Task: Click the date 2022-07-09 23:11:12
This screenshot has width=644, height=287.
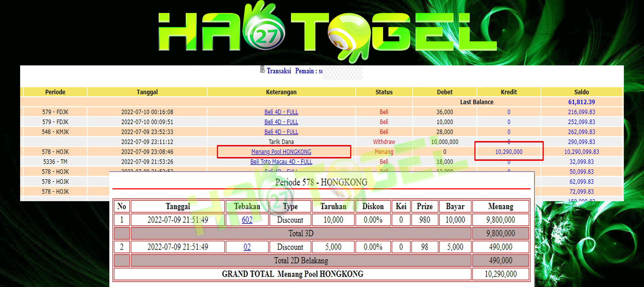Action: tap(147, 142)
